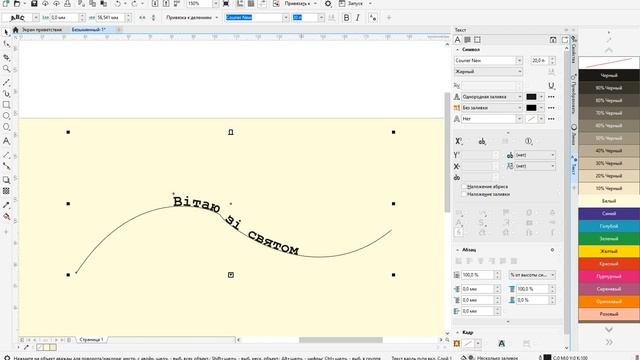The height and width of the screenshot is (360, 640).
Task: Click the text 'Вітаю зі святом' on the path
Action: (x=236, y=225)
